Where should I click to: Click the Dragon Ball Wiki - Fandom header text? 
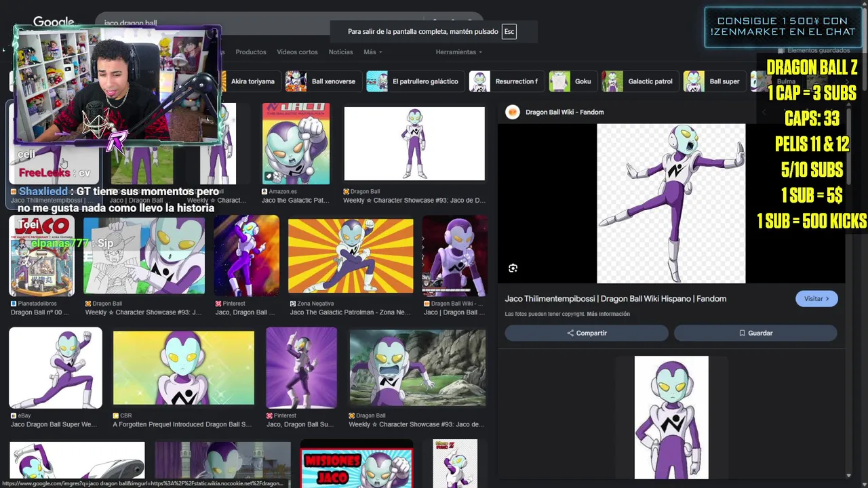point(564,113)
